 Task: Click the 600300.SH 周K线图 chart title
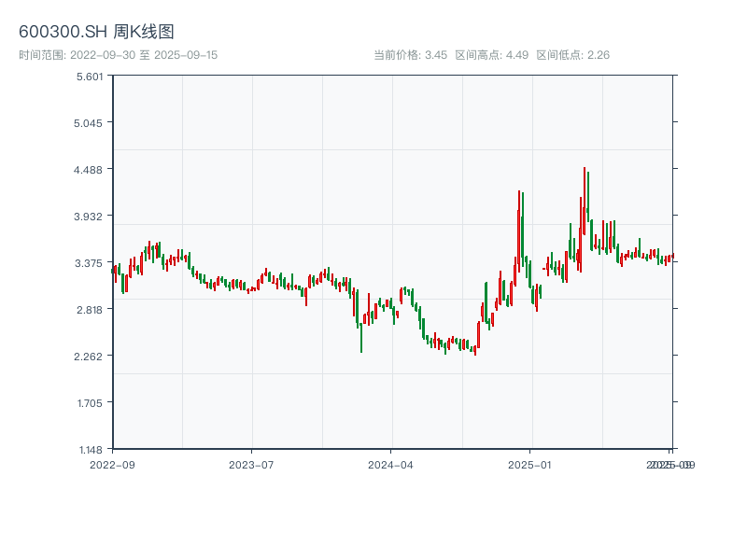pyautogui.click(x=96, y=32)
